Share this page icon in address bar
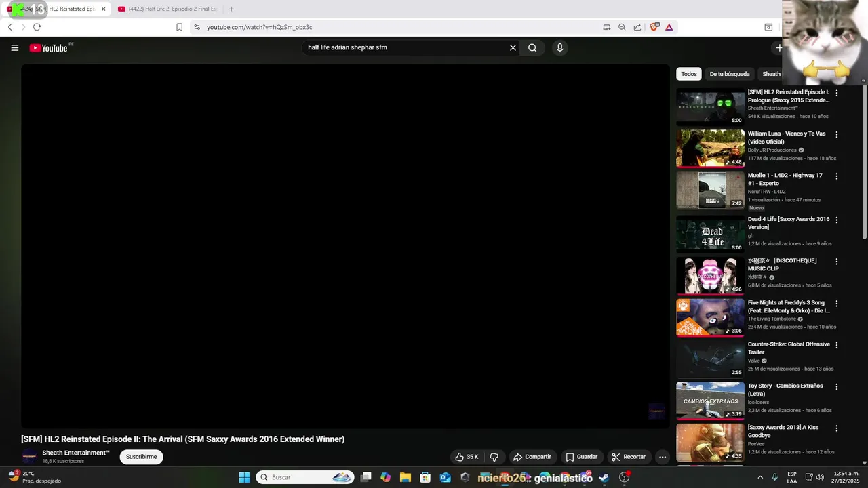 point(637,27)
